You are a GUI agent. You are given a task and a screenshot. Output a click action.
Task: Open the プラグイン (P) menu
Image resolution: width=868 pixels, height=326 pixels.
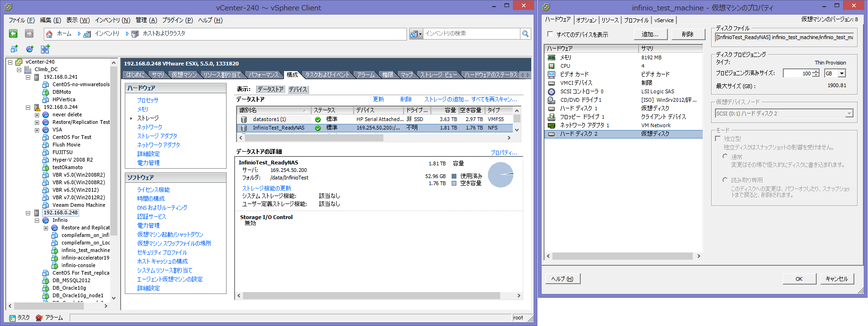click(x=178, y=20)
